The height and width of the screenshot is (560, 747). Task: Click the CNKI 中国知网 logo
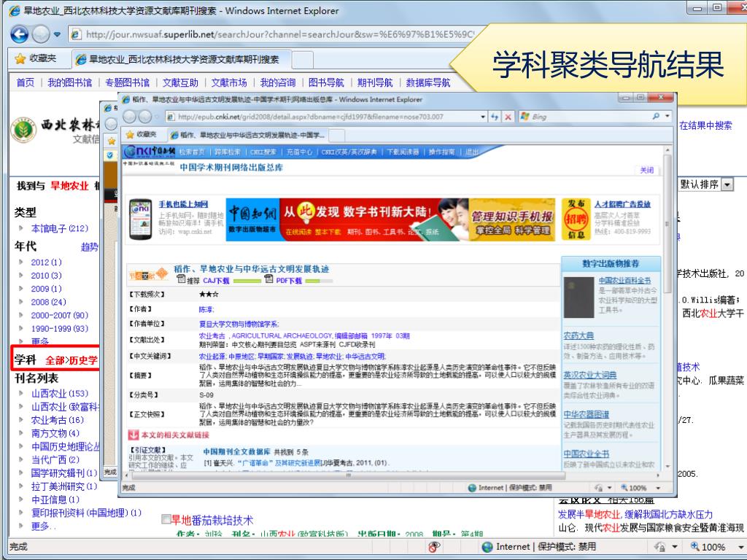pyautogui.click(x=149, y=152)
